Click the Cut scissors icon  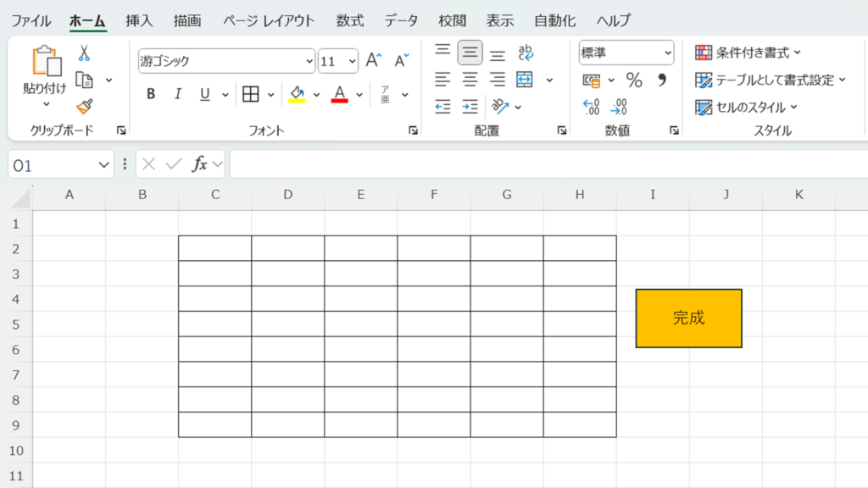pos(84,53)
